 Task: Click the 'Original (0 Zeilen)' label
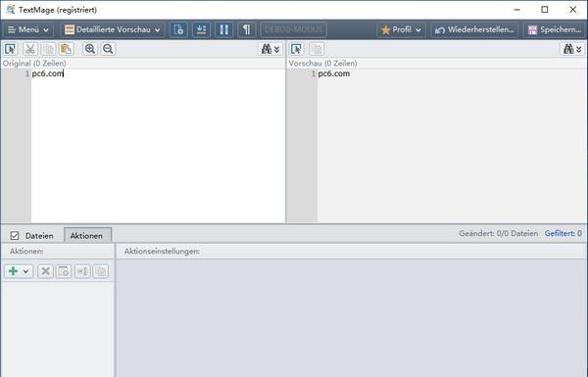(x=34, y=64)
